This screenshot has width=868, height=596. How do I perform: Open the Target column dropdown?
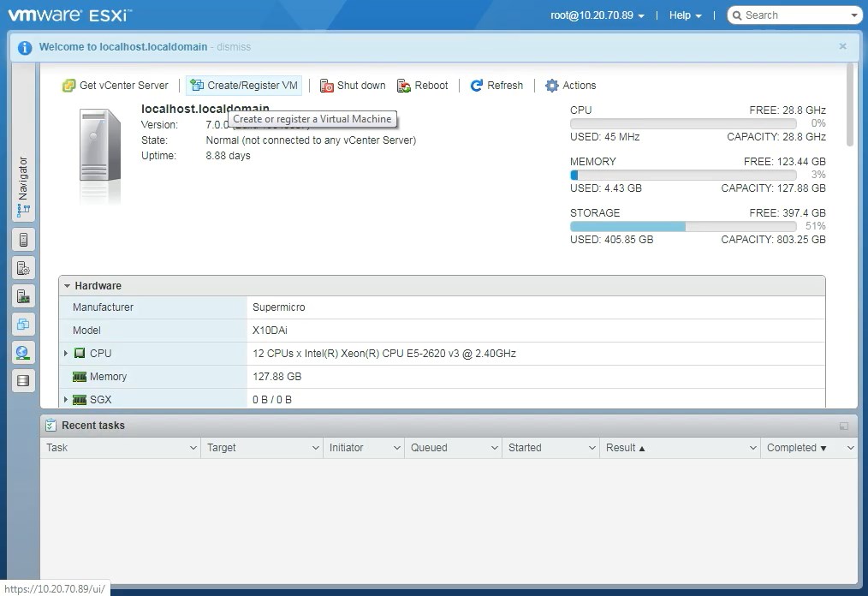316,448
